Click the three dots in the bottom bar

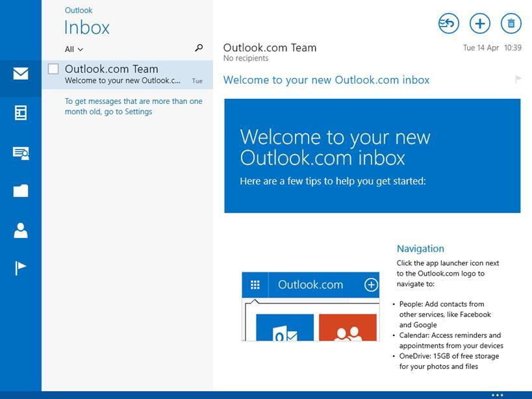pyautogui.click(x=498, y=395)
